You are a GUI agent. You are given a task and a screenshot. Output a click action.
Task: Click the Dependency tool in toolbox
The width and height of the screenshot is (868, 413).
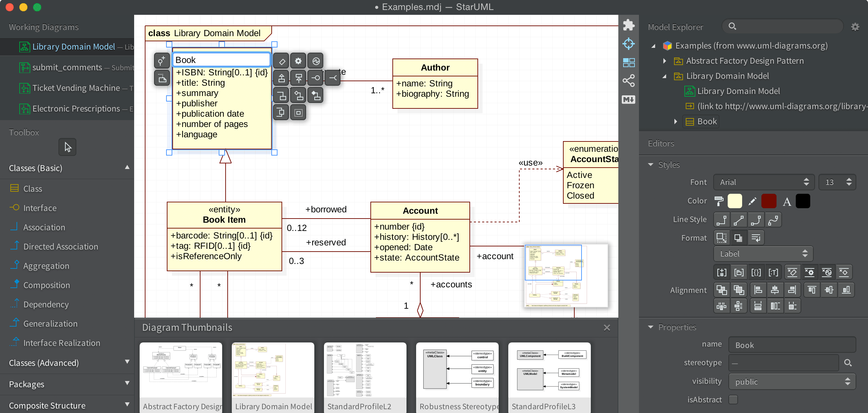(46, 304)
